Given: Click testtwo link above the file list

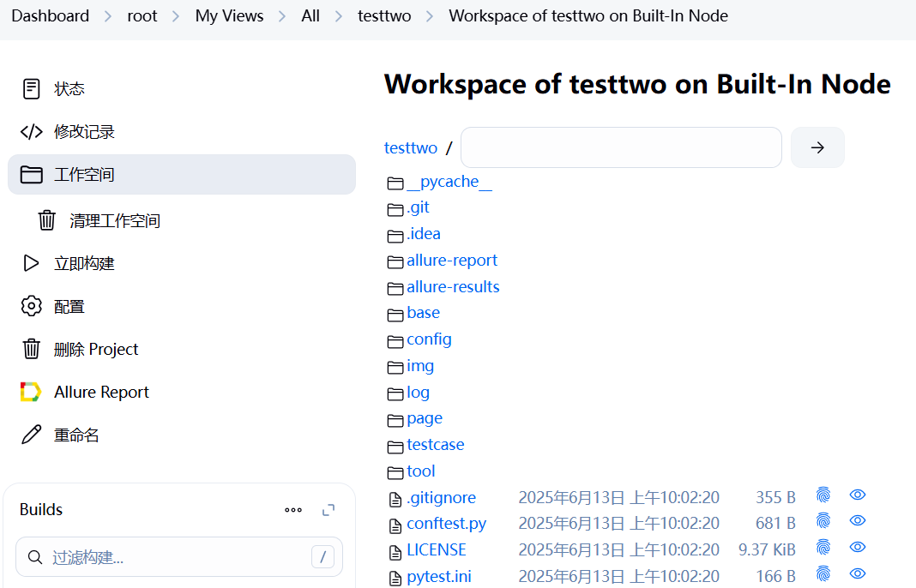Looking at the screenshot, I should 411,147.
